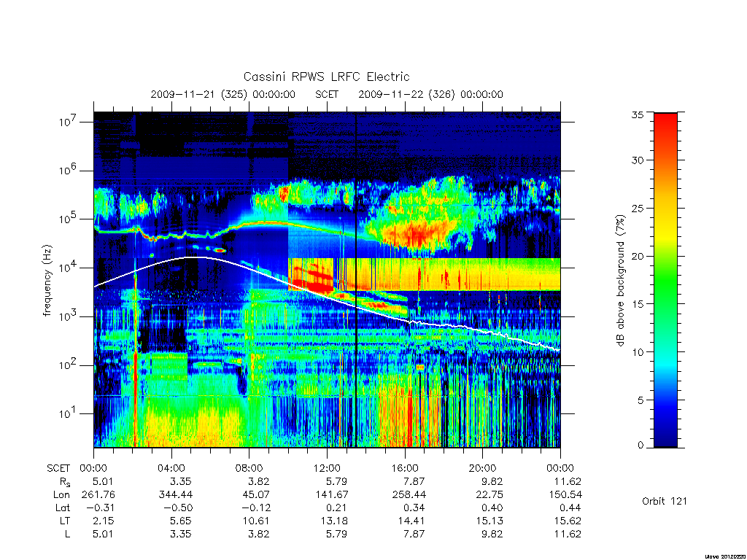Click the title "Cassini RPWS LRFC Electric"
The width and height of the screenshot is (747, 560).
click(326, 77)
